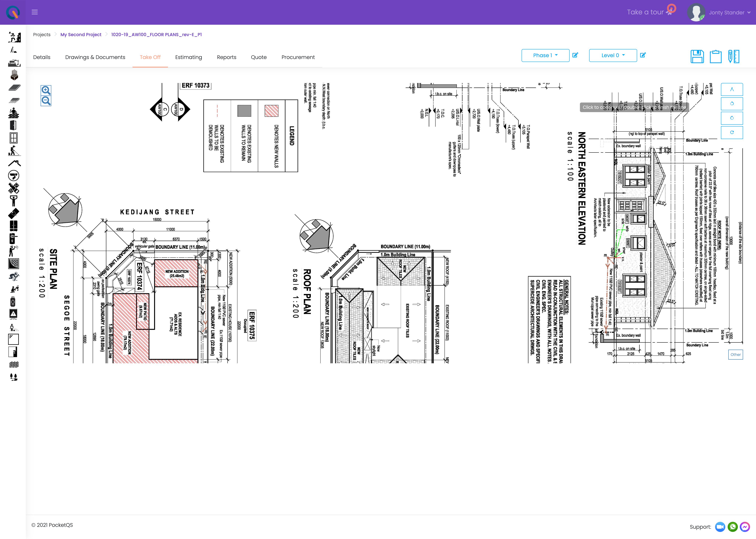Click the refresh reset drawing button

732,132
